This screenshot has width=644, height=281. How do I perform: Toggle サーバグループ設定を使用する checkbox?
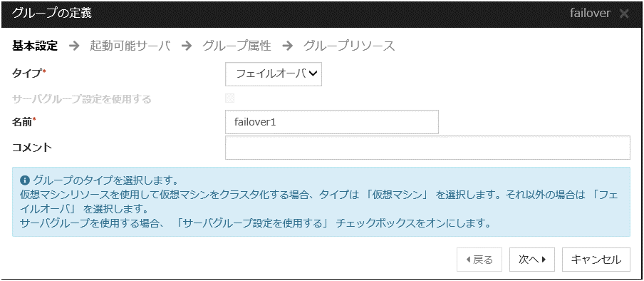(x=229, y=98)
